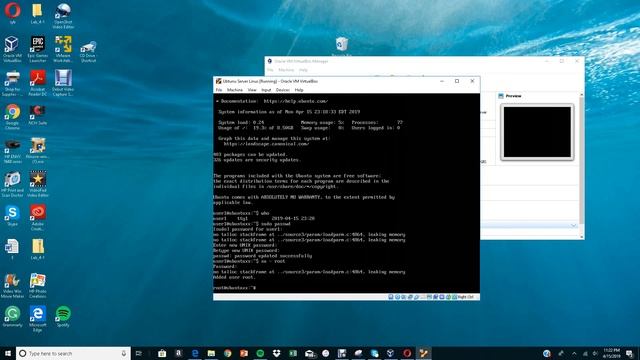Click the taskbar search box
The image size is (640, 360).
click(73, 353)
